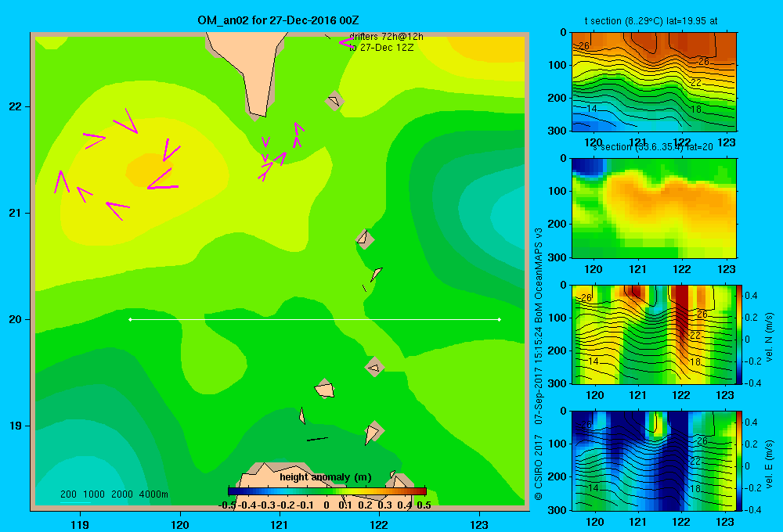Click the 'to 27-Dec 12Z' label
Image resolution: width=783 pixels, height=532 pixels.
click(381, 48)
